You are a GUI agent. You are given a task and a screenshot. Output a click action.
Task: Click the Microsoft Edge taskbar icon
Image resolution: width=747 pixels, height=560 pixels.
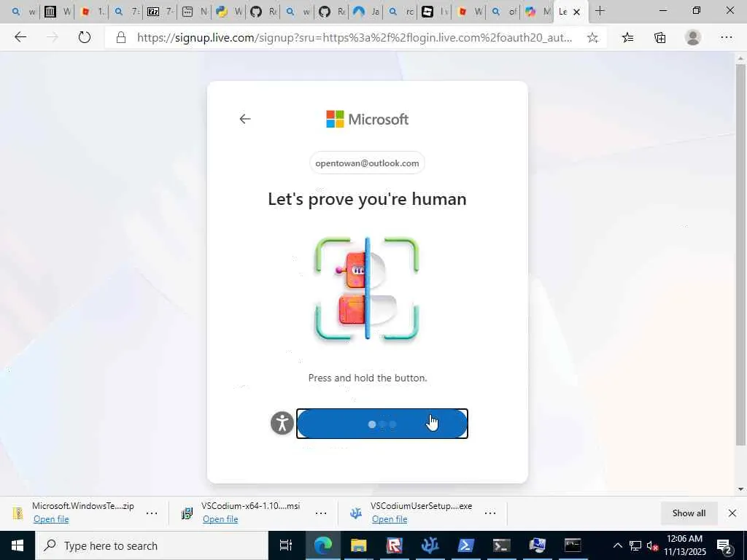(322, 545)
